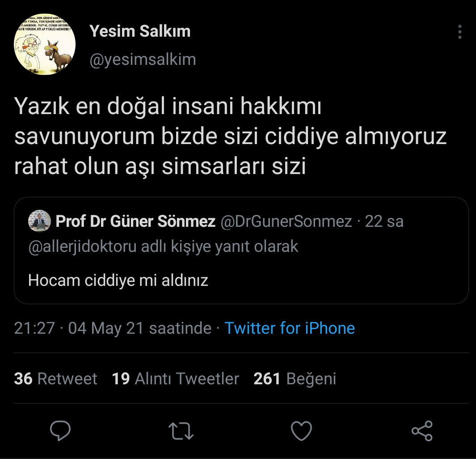Retweet using the arrows icon
The height and width of the screenshot is (459, 476).
[181, 430]
